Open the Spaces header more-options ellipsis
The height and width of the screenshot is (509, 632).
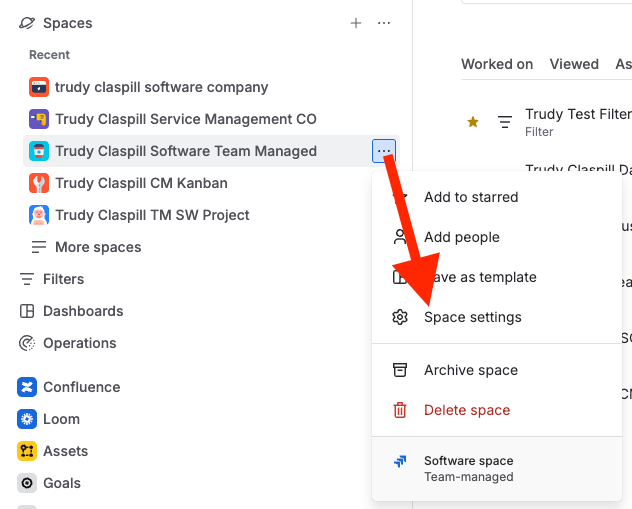coord(384,23)
